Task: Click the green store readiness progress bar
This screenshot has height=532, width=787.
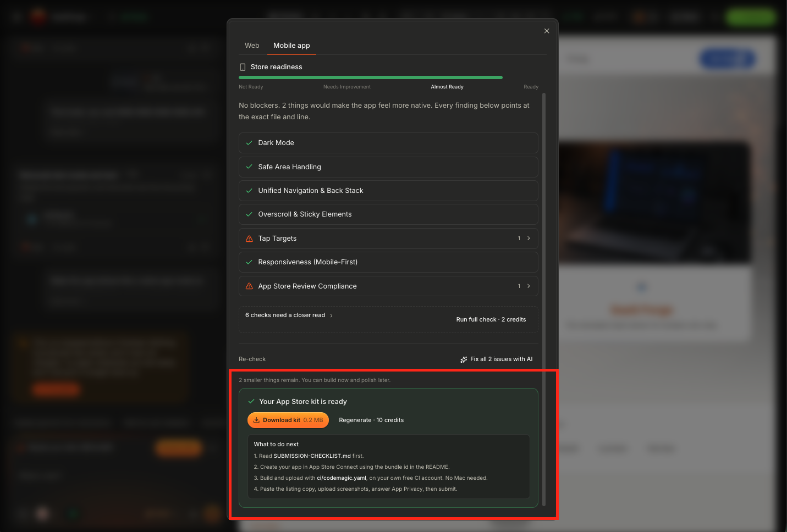Action: pyautogui.click(x=371, y=77)
